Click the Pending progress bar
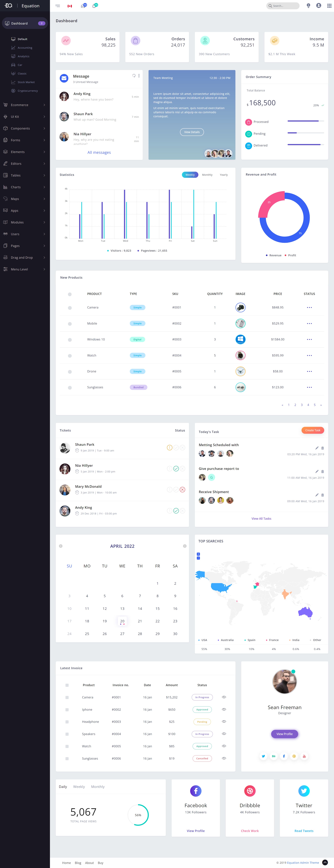The height and width of the screenshot is (868, 334). click(306, 133)
